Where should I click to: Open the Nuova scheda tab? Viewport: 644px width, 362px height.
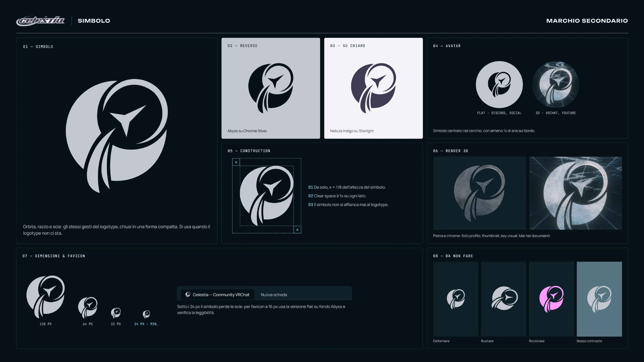coord(274,295)
